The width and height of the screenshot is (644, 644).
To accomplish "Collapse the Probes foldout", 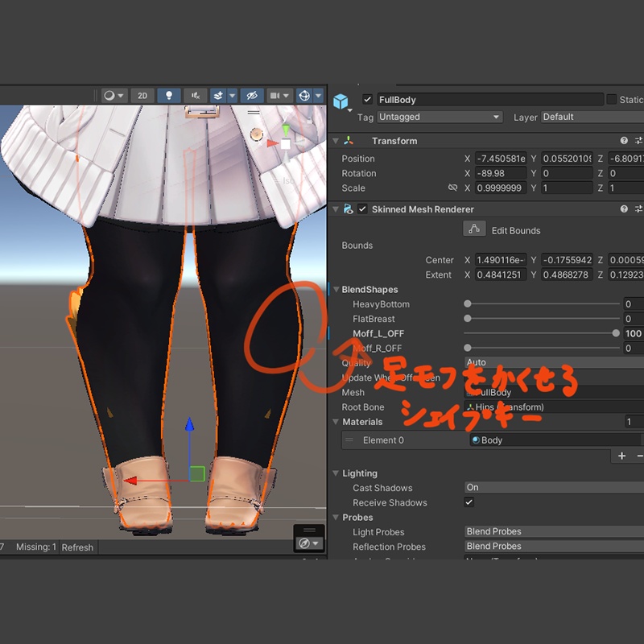I will pos(336,518).
